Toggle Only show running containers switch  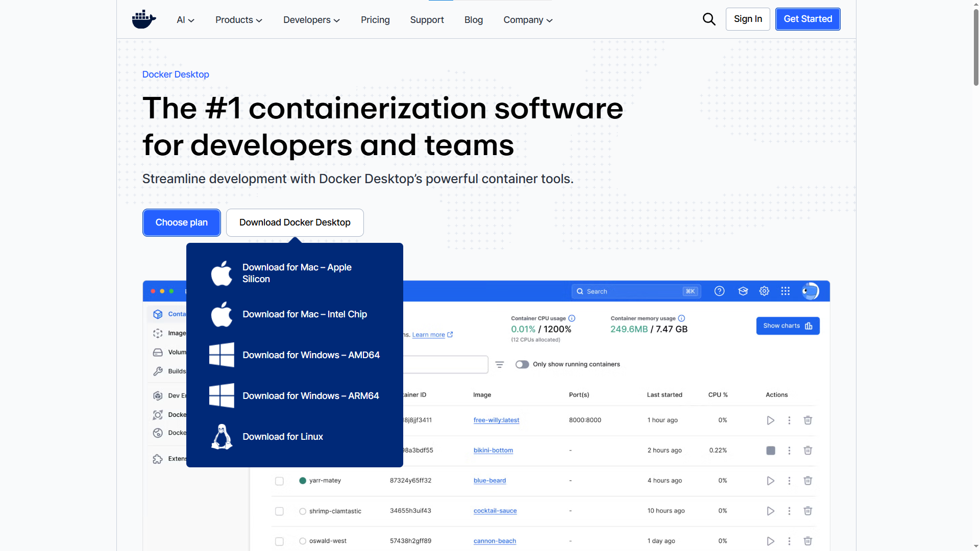click(x=522, y=364)
